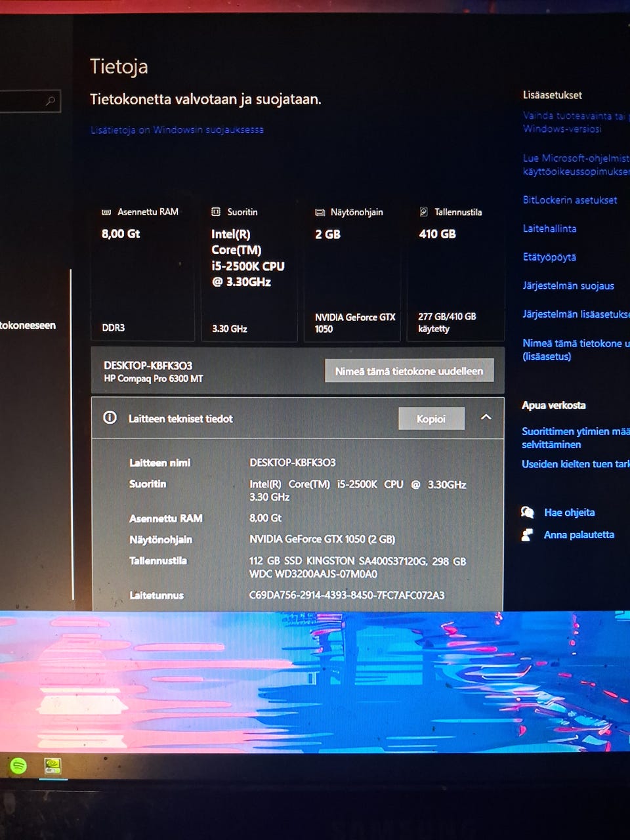Click the 3.30 GHz label in processor card
The height and width of the screenshot is (840, 630).
pyautogui.click(x=229, y=328)
